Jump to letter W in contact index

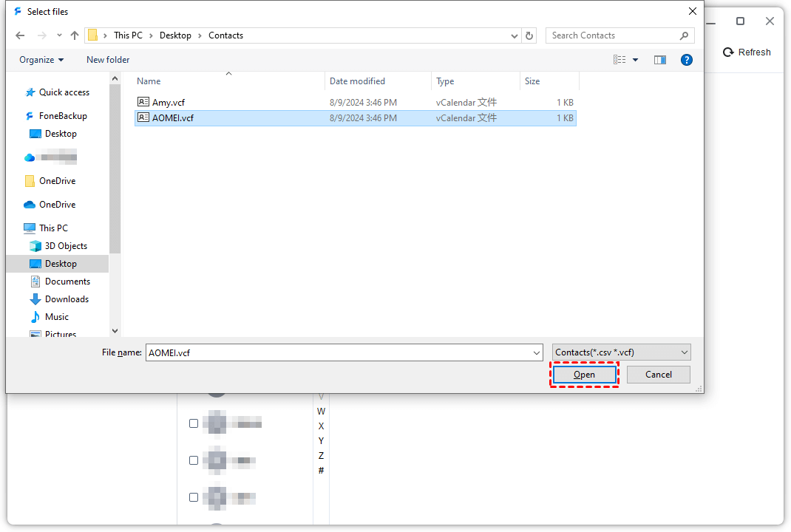tap(321, 412)
